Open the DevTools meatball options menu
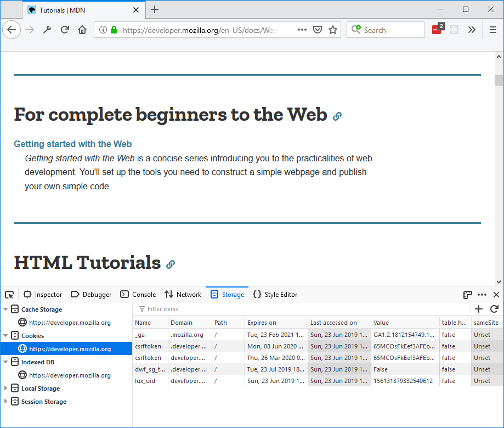This screenshot has width=504, height=428. coord(482,294)
